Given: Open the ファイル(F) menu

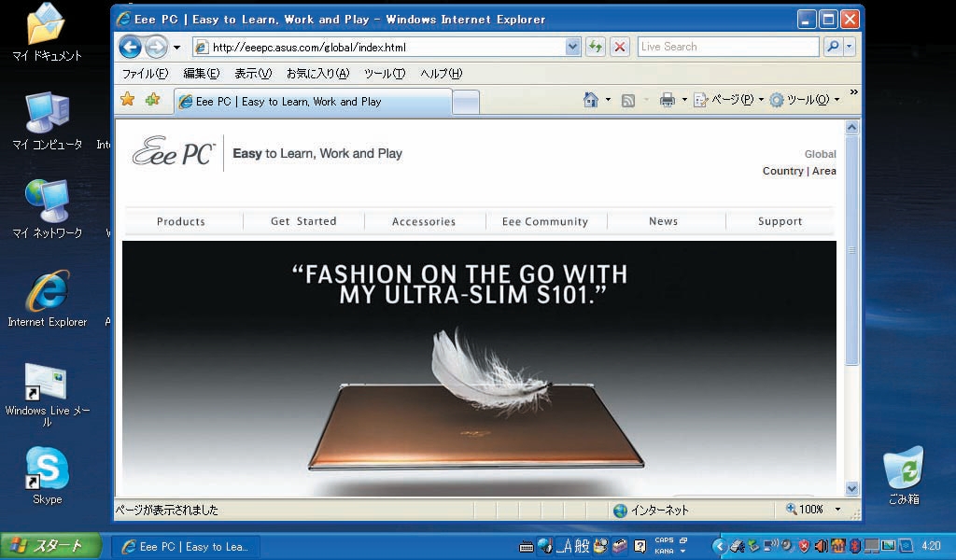Looking at the screenshot, I should [x=145, y=74].
